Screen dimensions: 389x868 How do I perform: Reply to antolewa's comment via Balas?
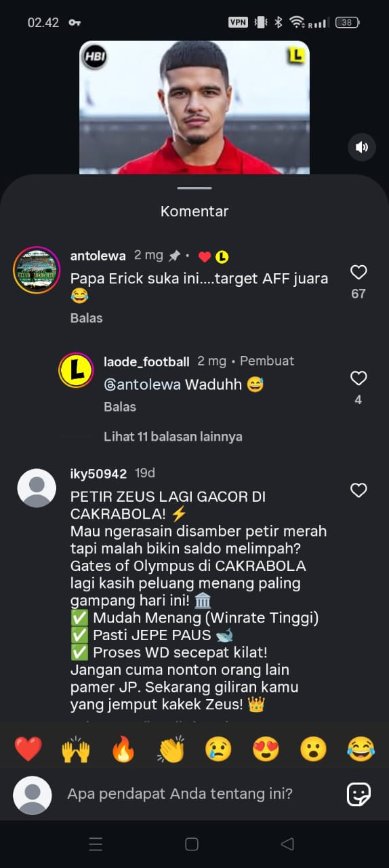(x=86, y=318)
